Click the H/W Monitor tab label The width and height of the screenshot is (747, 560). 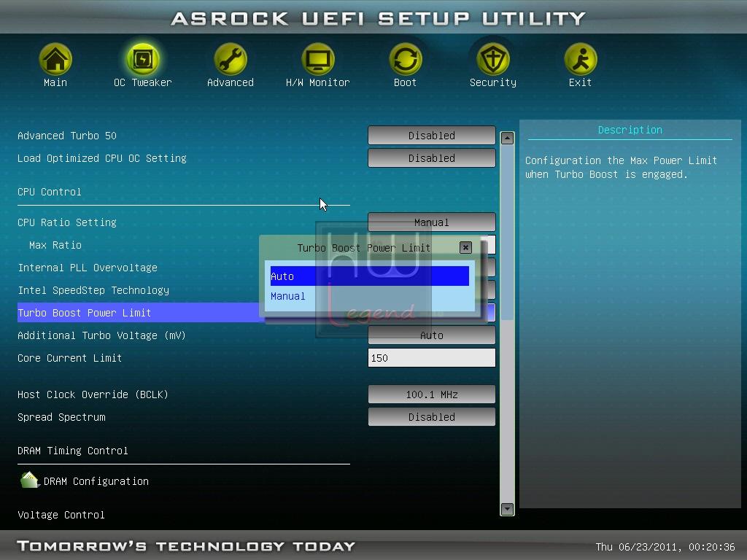pyautogui.click(x=318, y=82)
